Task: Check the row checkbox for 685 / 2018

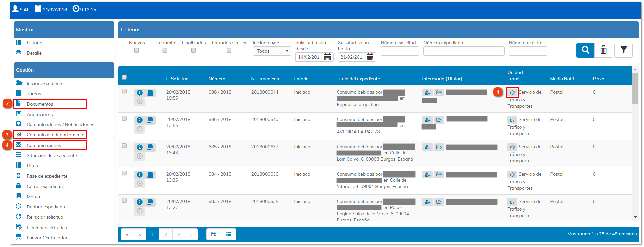Action: tap(124, 146)
